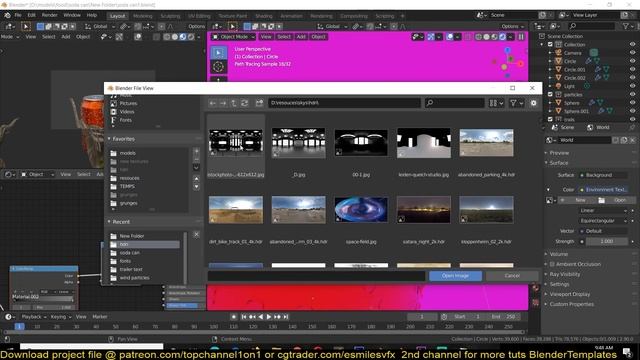
Task: Open the Render menu
Action: coord(49,15)
